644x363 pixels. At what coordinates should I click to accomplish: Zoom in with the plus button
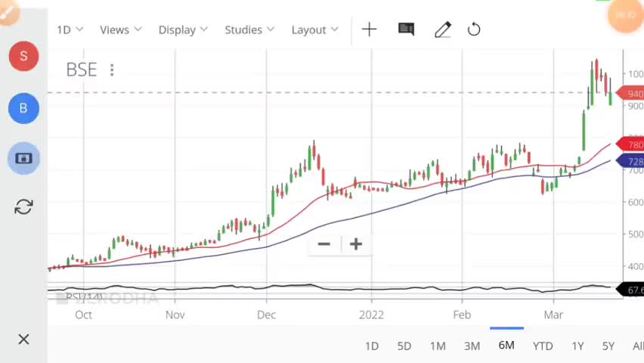(x=356, y=244)
